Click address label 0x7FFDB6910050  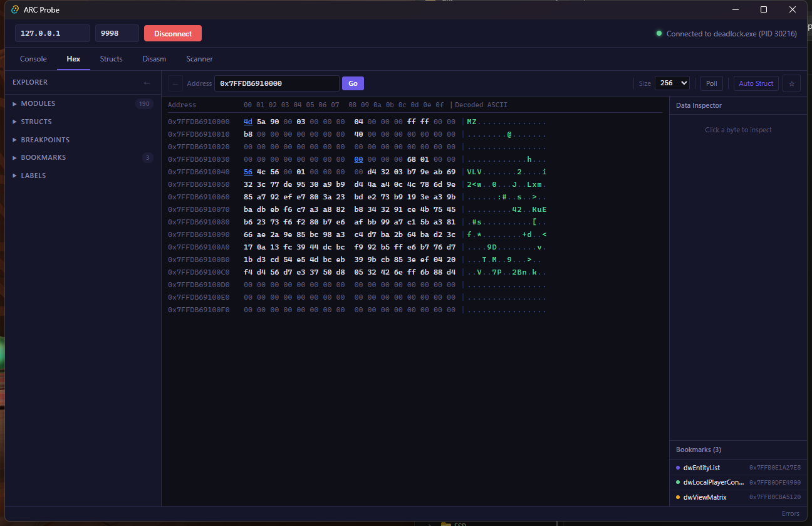[x=199, y=184]
